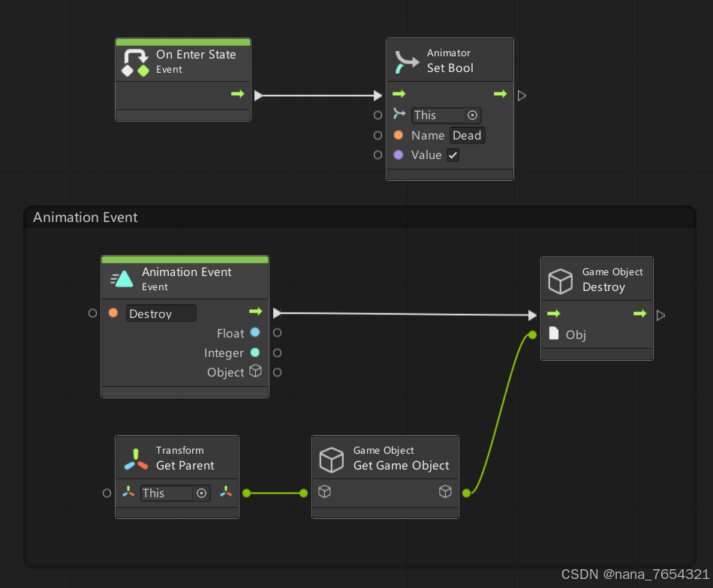Edit the Dead name field on Set Bool
713x588 pixels.
coord(467,135)
